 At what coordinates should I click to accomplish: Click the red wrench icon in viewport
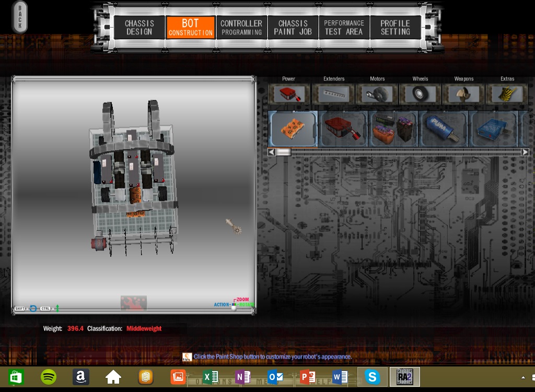pyautogui.click(x=133, y=303)
